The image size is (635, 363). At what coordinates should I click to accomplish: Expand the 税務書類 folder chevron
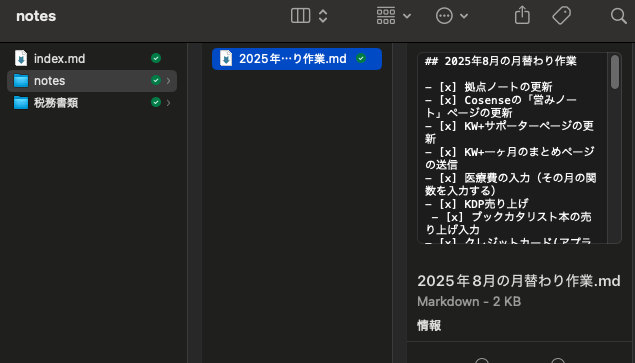coord(168,102)
